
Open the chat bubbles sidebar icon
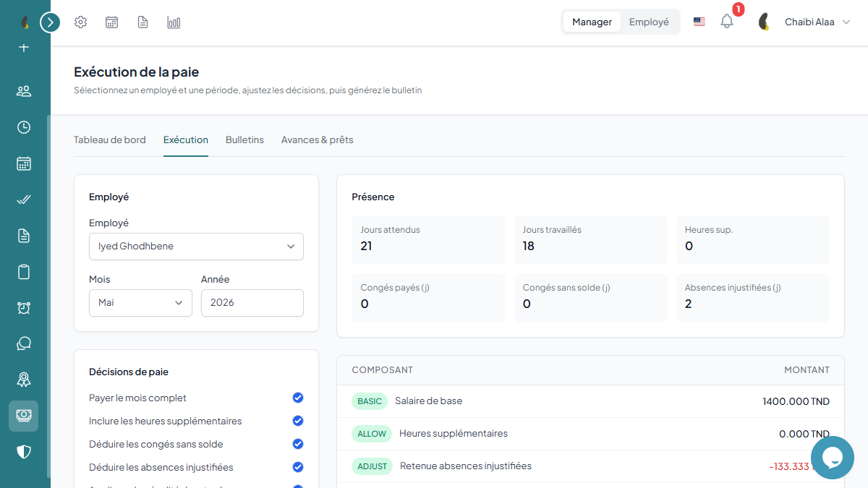pyautogui.click(x=24, y=343)
